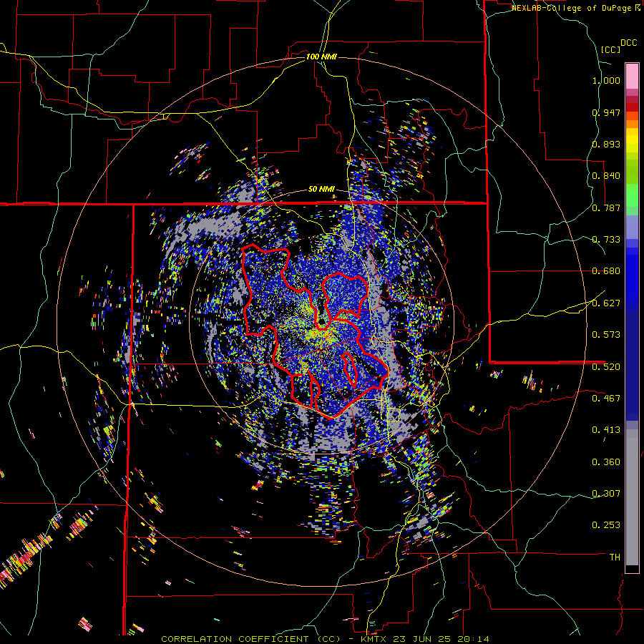Viewport: 644px width, 644px height.
Task: Click the 0.253 legend value
Action: click(x=606, y=525)
